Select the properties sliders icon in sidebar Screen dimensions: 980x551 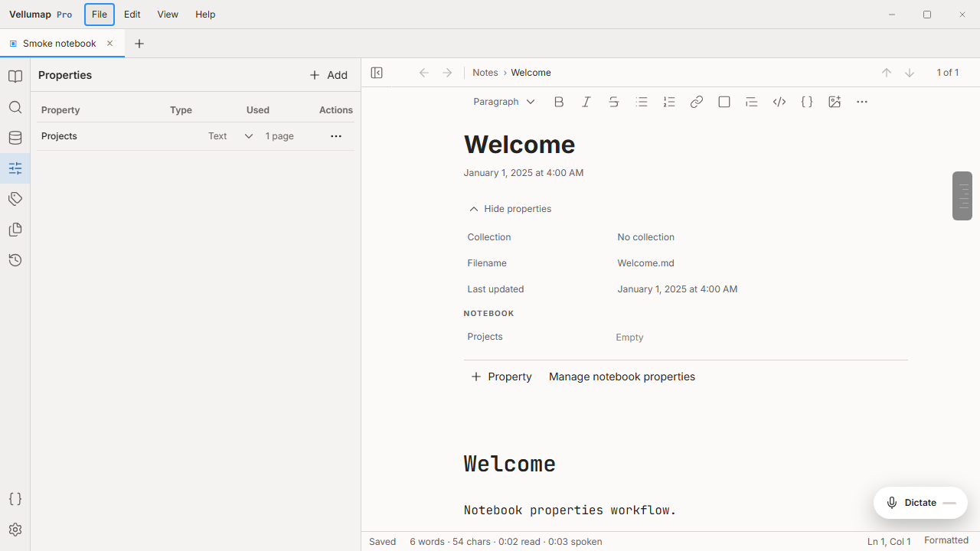point(15,168)
